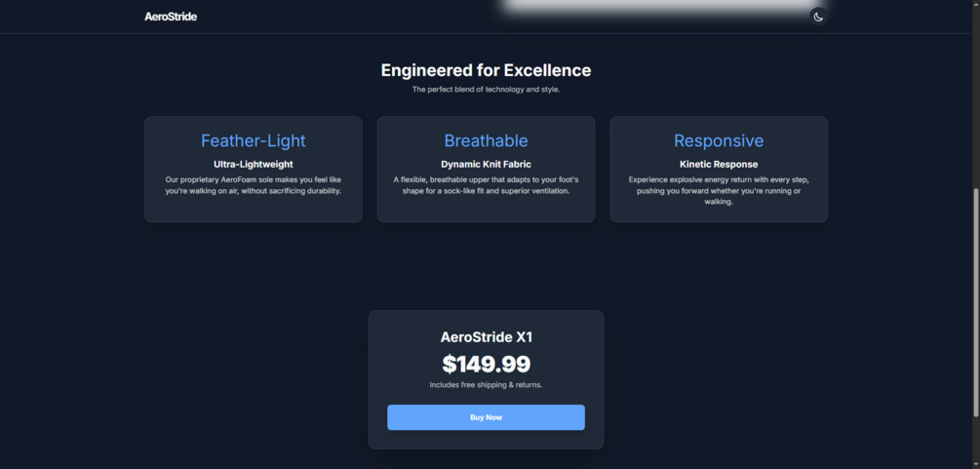Click the Dynamic Knit Fabric subtitle
The width and height of the screenshot is (980, 469).
pos(486,164)
